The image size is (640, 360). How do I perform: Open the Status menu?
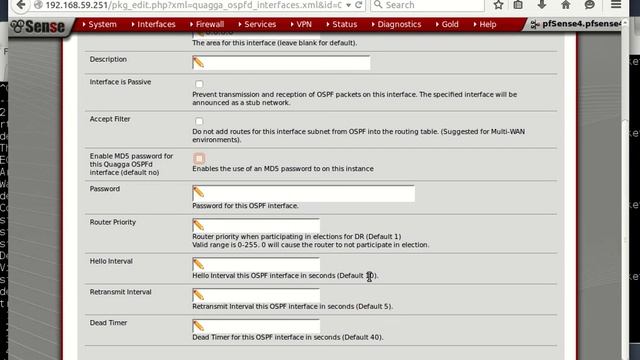click(x=342, y=24)
